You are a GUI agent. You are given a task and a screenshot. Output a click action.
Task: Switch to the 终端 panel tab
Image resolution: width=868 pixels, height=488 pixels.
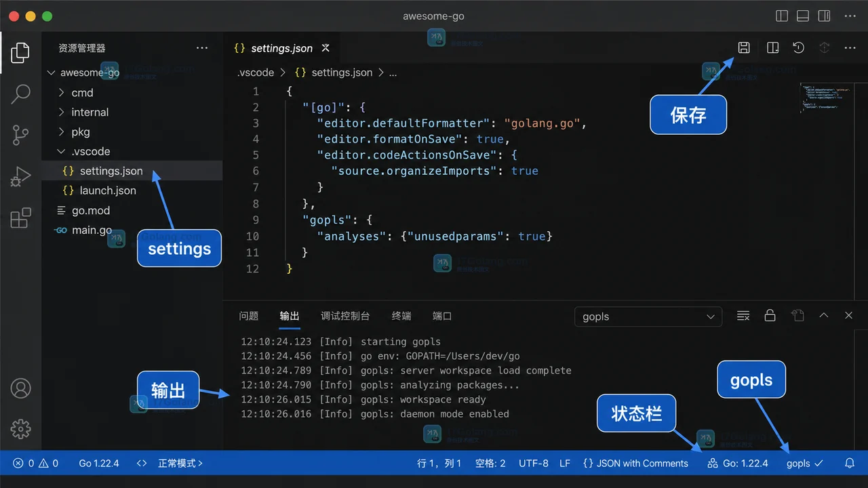tap(401, 316)
